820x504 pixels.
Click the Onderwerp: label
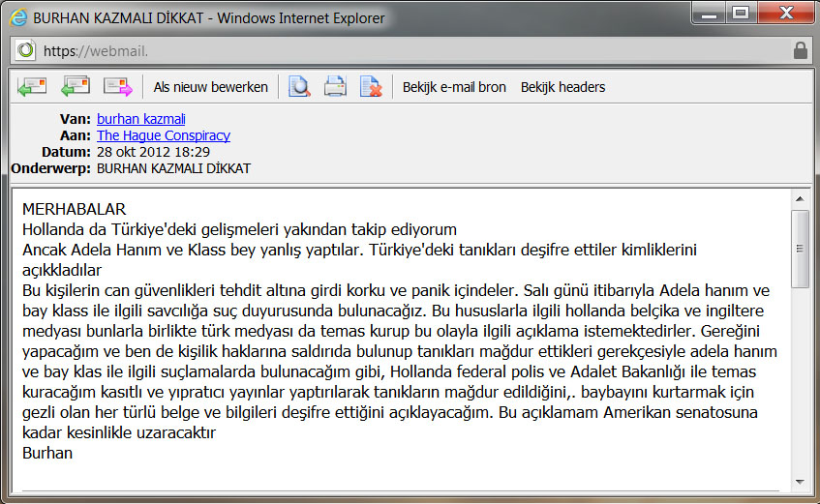pos(50,168)
